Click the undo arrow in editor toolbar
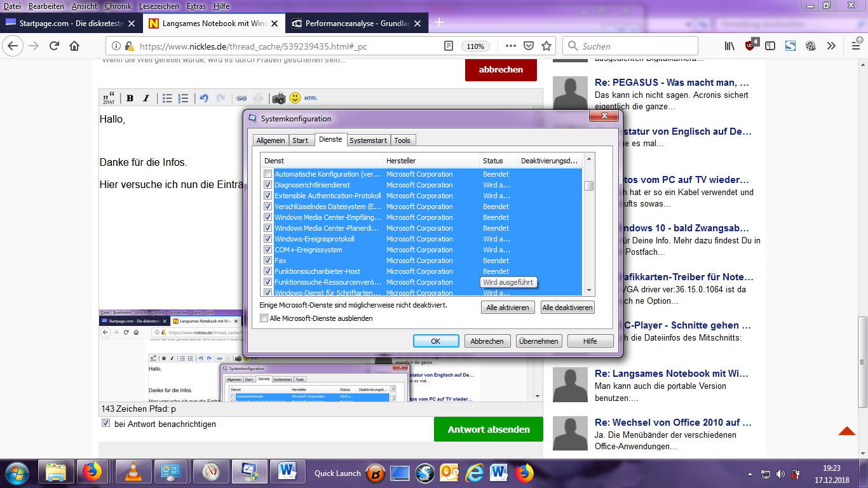This screenshot has height=488, width=868. 204,98
